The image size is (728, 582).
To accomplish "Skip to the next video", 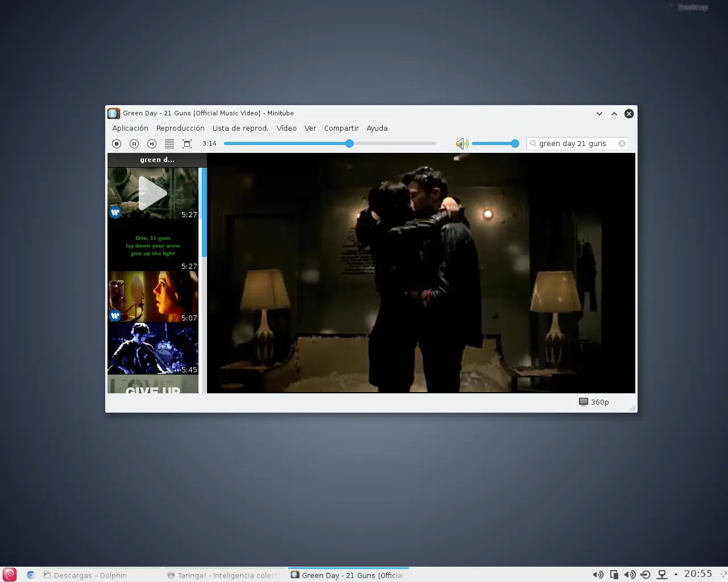I will pos(152,144).
